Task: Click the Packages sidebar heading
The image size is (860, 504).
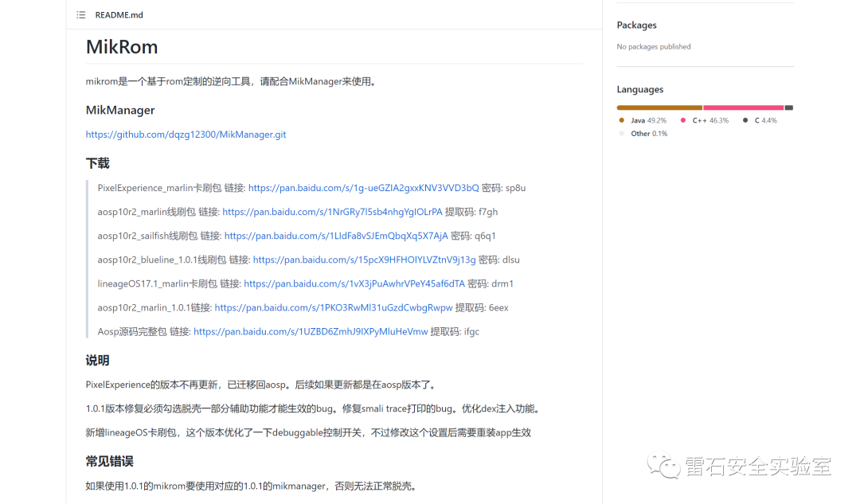Action: tap(636, 25)
